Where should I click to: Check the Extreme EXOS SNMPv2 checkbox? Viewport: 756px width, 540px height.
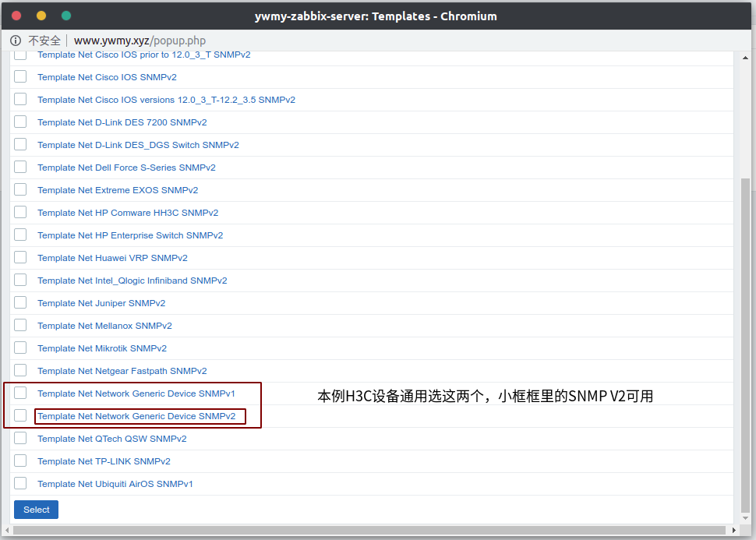click(x=20, y=190)
